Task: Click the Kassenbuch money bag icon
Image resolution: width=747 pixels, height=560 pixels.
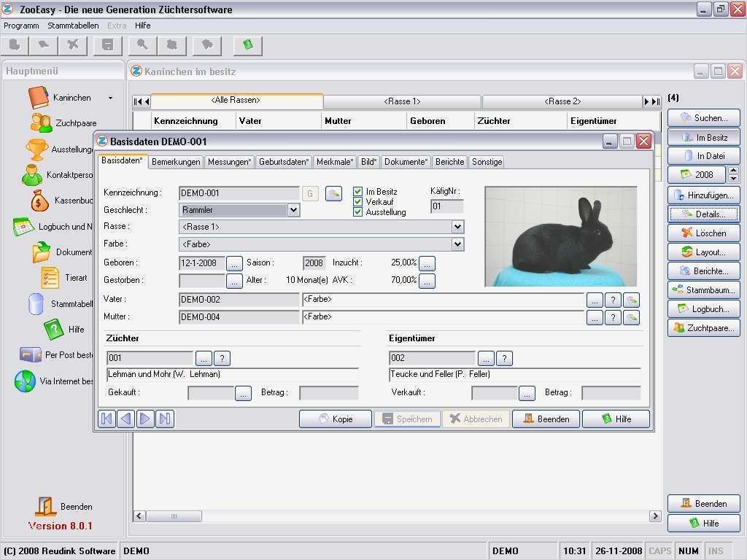Action: (39, 201)
